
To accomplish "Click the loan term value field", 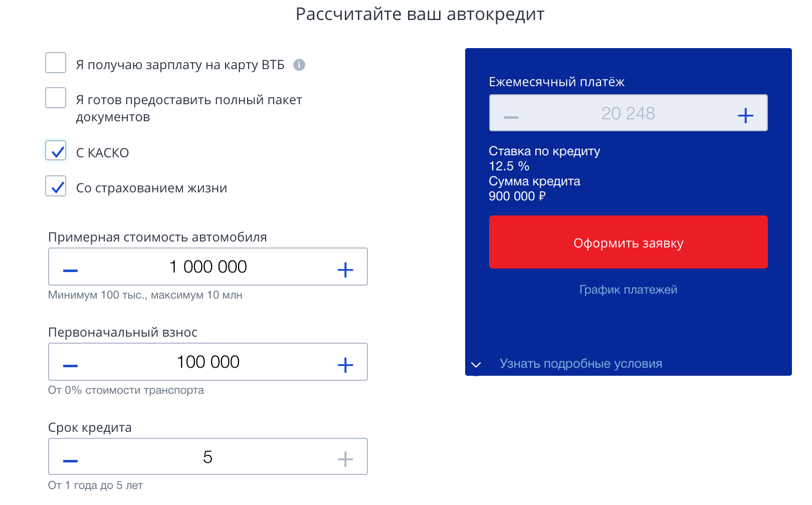I will point(208,457).
